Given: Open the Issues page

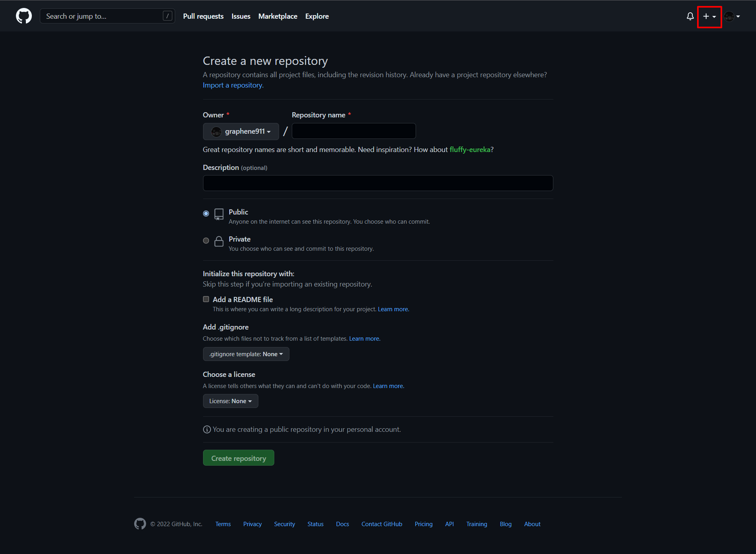Looking at the screenshot, I should [241, 16].
